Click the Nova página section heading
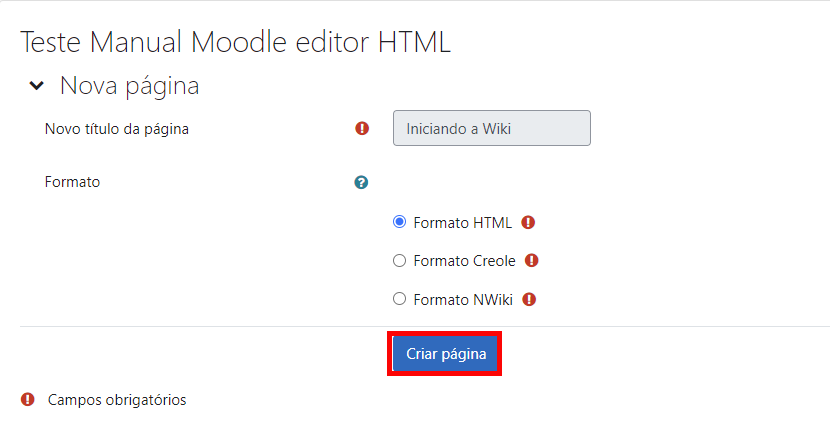Screen dimensions: 830x424 tap(130, 85)
